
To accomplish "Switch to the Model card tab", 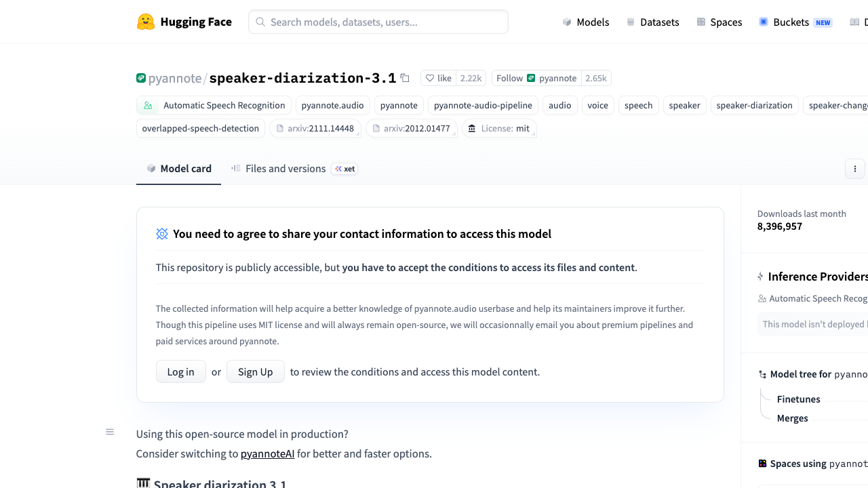I will 179,169.
